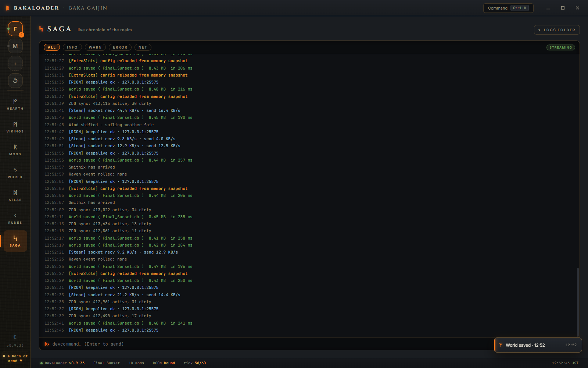Filter logs by NET

[143, 47]
